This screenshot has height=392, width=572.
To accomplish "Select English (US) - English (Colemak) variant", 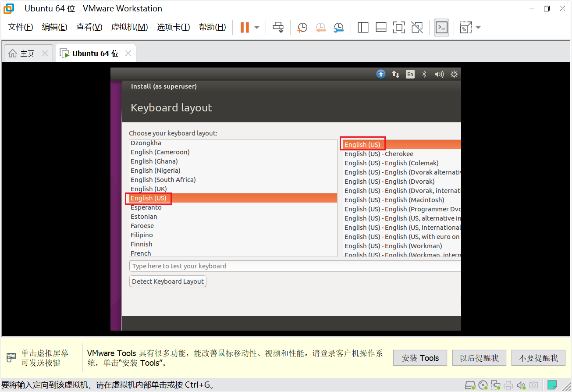I will coord(402,163).
